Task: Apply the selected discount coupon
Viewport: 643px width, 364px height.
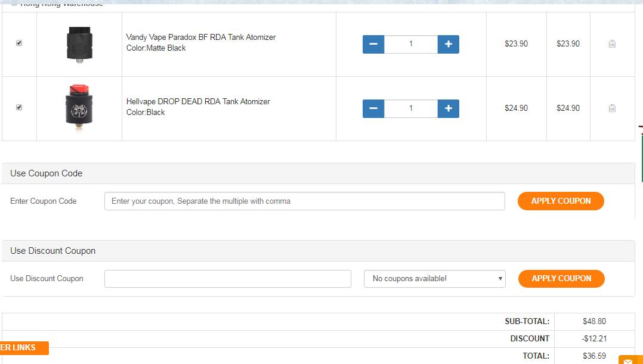Action: (561, 278)
